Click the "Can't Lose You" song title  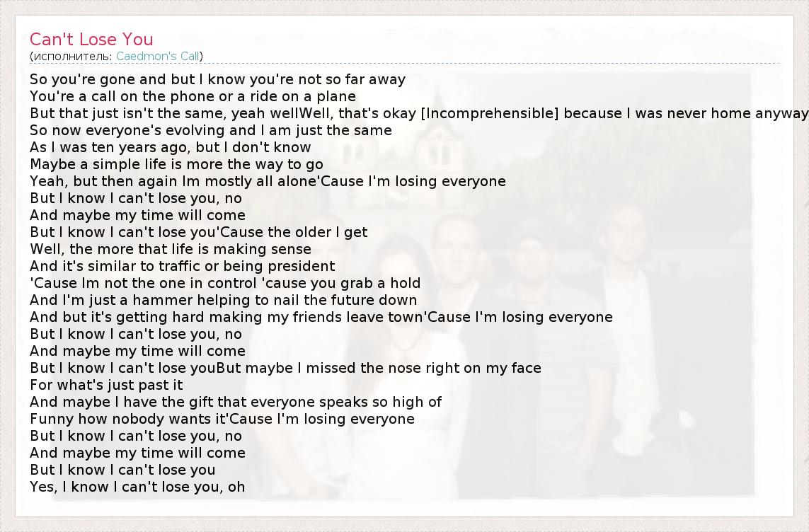point(91,39)
